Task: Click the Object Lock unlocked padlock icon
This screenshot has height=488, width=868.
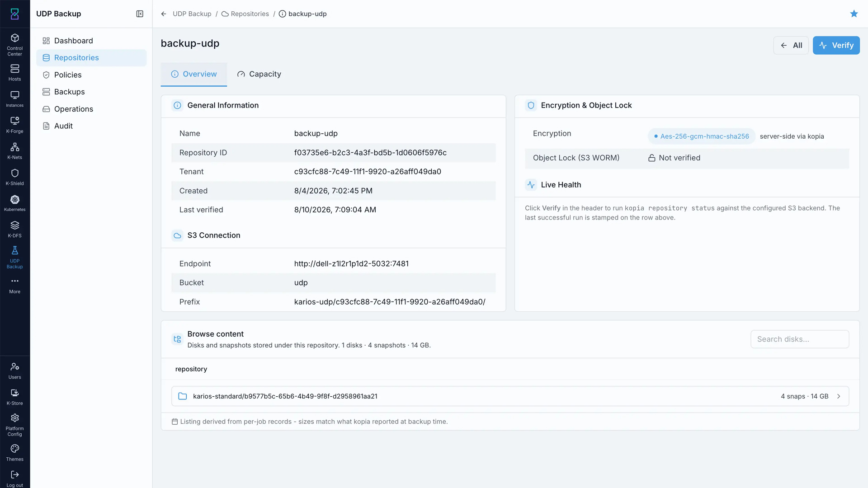Action: click(x=652, y=158)
